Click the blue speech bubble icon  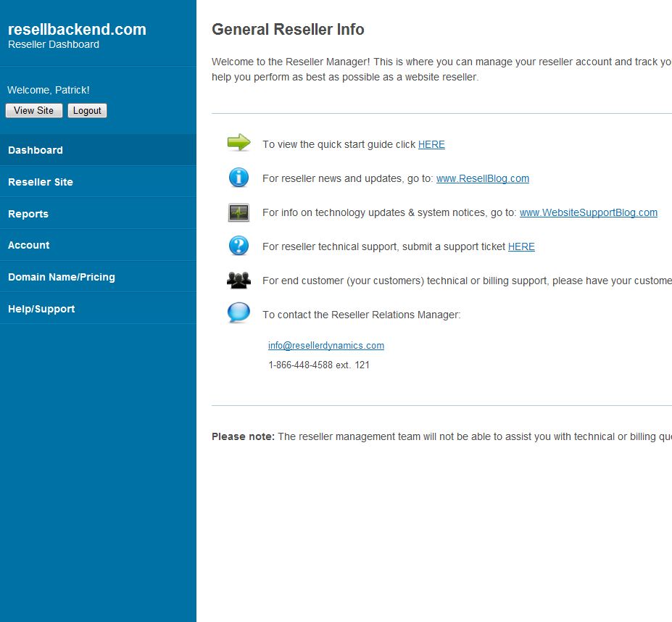tap(238, 313)
